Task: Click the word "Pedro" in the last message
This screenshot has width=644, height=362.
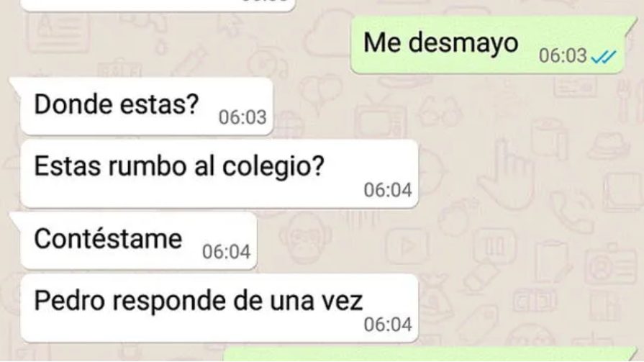Action: tap(69, 301)
